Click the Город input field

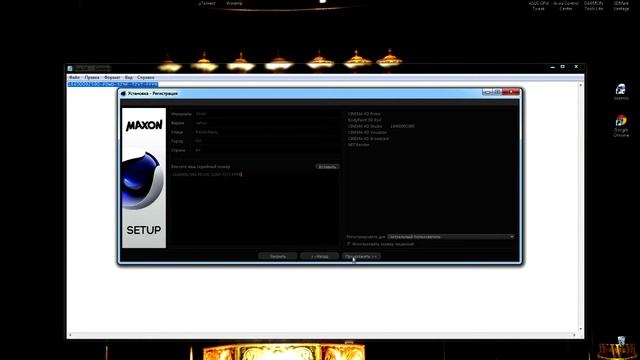(x=267, y=141)
